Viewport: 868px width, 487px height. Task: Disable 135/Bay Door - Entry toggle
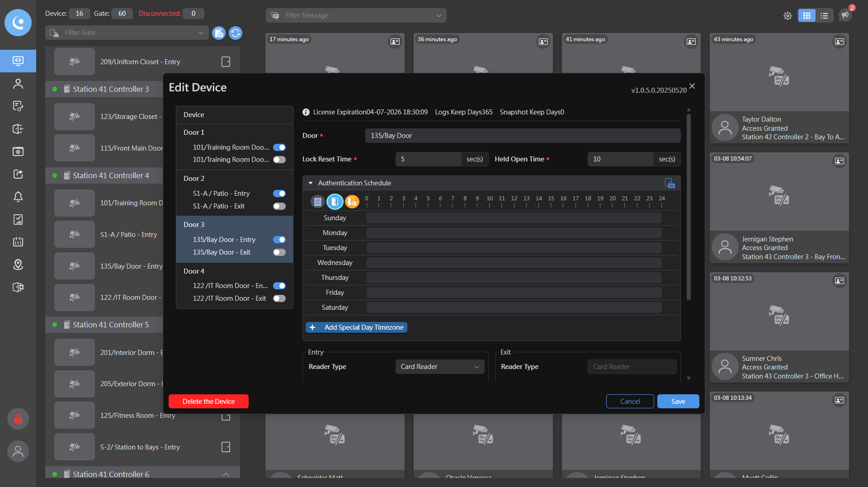pyautogui.click(x=279, y=240)
